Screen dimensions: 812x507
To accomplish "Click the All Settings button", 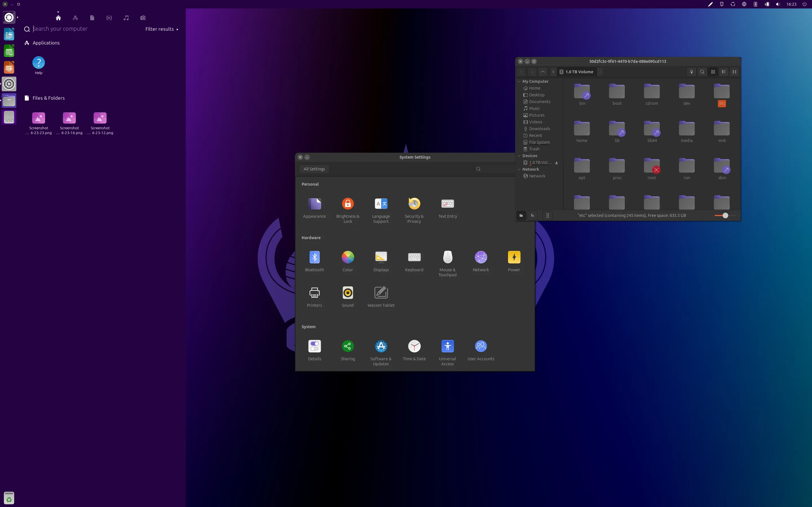I will [314, 169].
